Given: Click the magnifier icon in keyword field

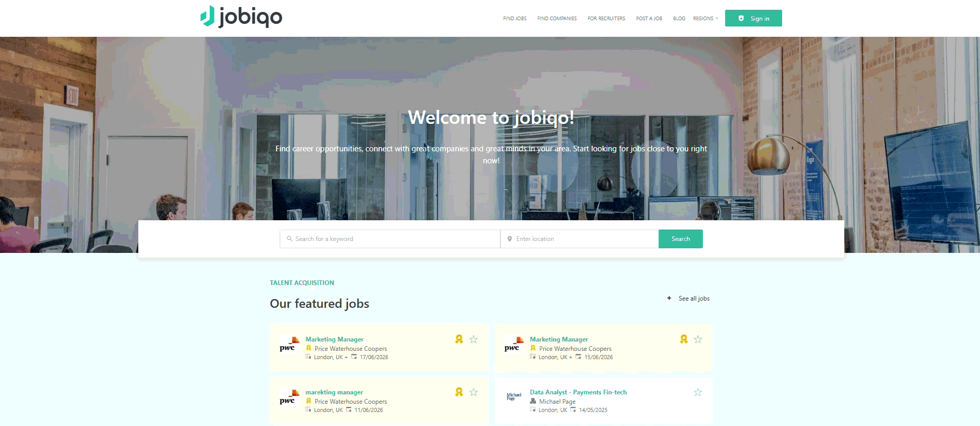Looking at the screenshot, I should 290,239.
